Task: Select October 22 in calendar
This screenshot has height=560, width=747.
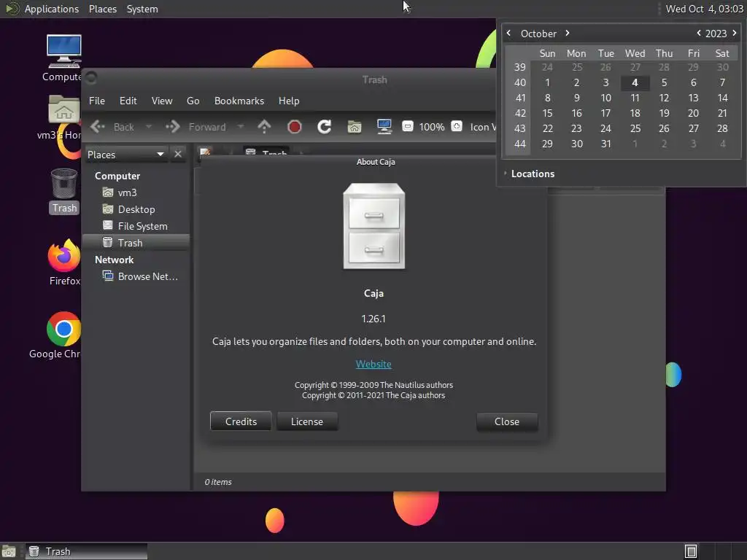Action: [x=547, y=128]
